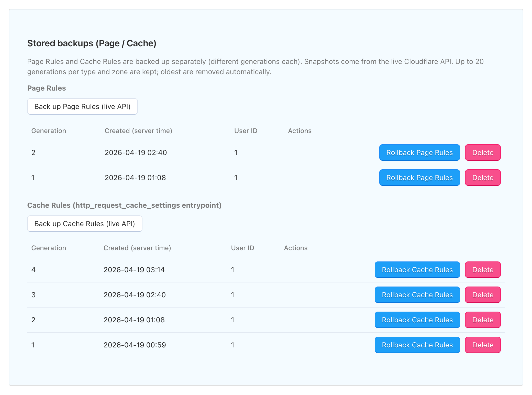
Task: Click the description paragraph about snapshots
Action: pyautogui.click(x=256, y=67)
